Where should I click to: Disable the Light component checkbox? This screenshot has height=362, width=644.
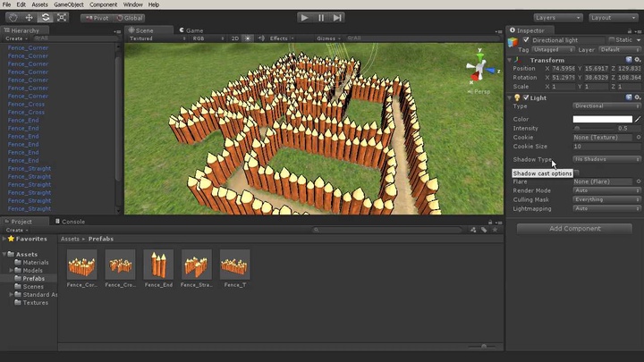525,97
